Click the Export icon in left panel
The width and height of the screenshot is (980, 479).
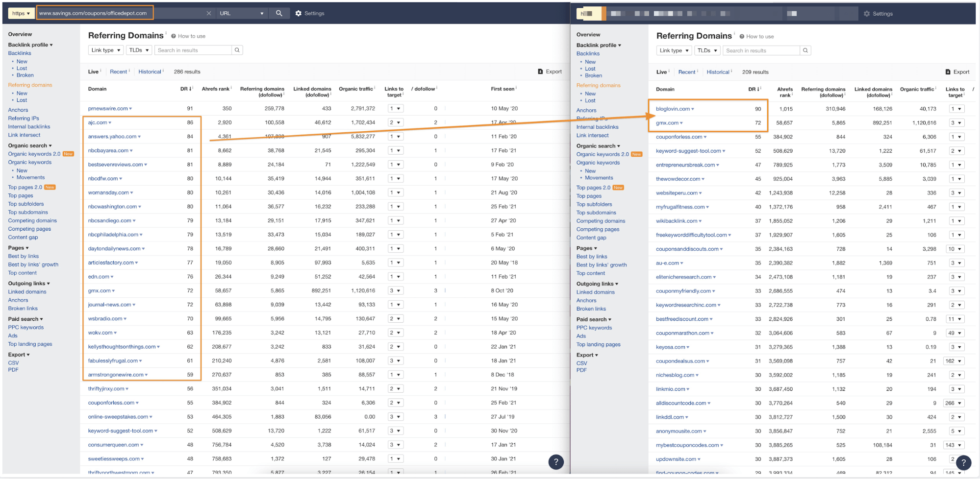click(540, 72)
